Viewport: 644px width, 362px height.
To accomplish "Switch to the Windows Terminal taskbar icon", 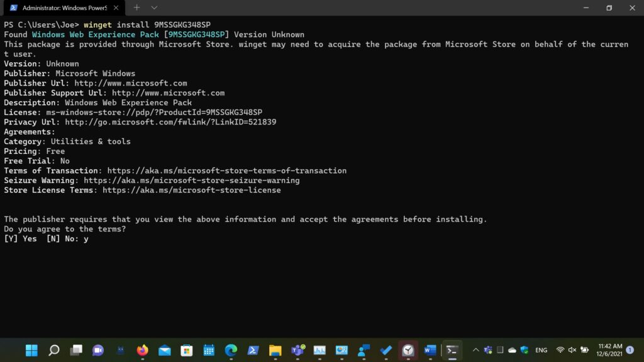I will tap(452, 350).
